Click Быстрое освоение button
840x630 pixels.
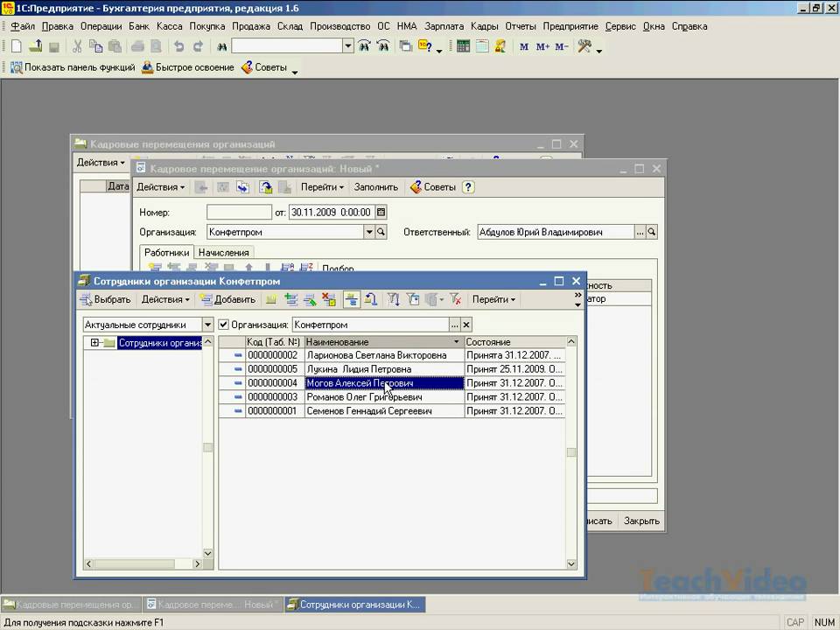click(187, 67)
